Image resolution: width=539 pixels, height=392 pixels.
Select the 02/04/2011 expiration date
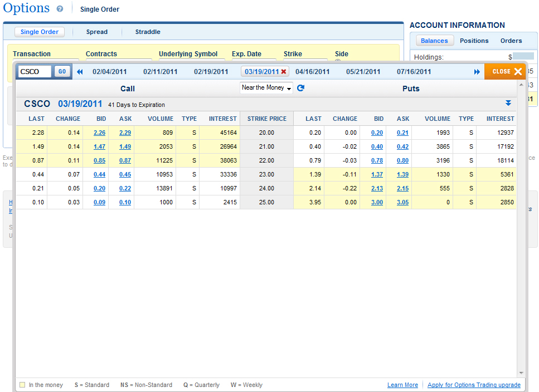[110, 72]
